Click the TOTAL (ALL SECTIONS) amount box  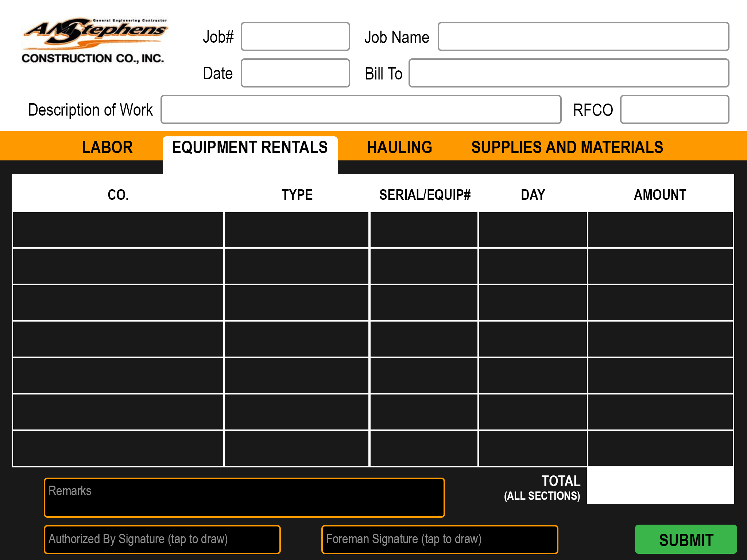tap(660, 485)
